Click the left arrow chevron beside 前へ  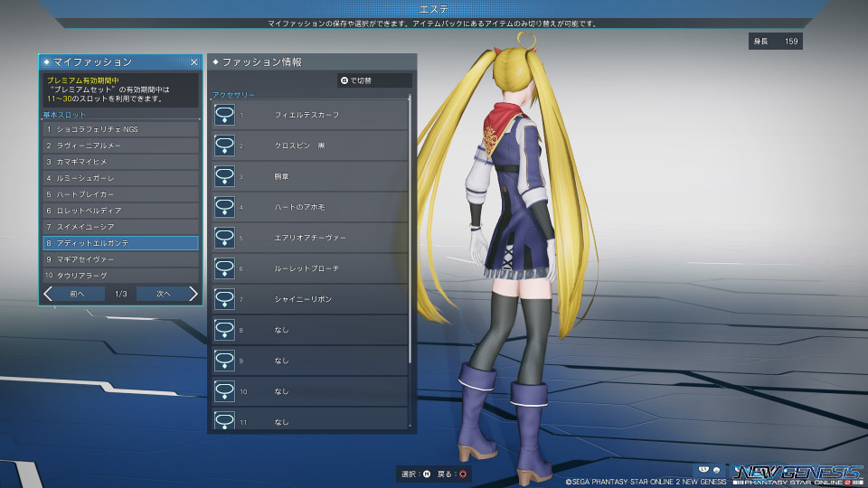click(x=48, y=294)
